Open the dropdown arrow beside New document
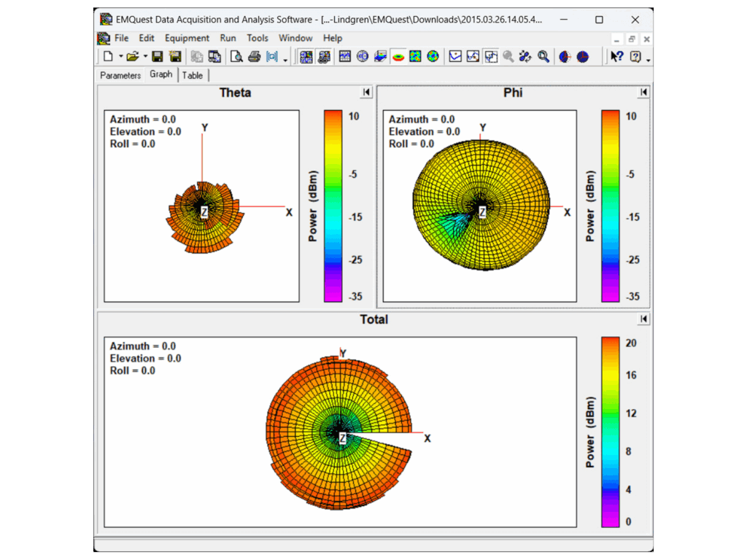This screenshot has width=747, height=560. 120,56
